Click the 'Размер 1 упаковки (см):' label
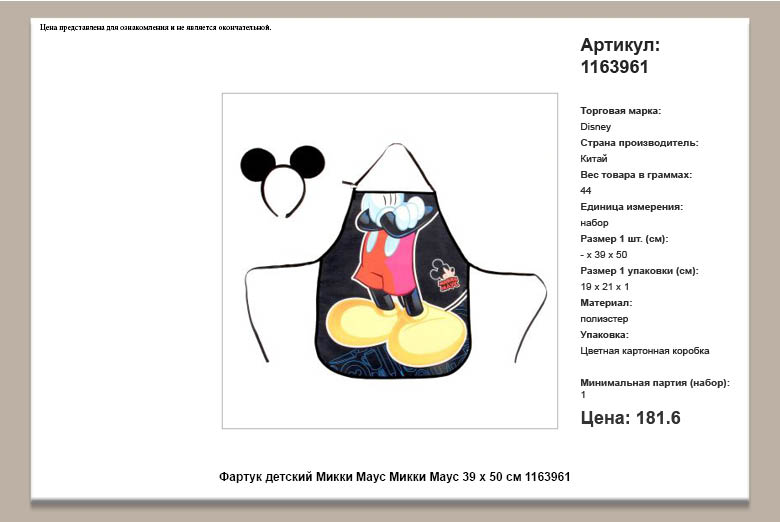This screenshot has width=780, height=522. (x=639, y=271)
